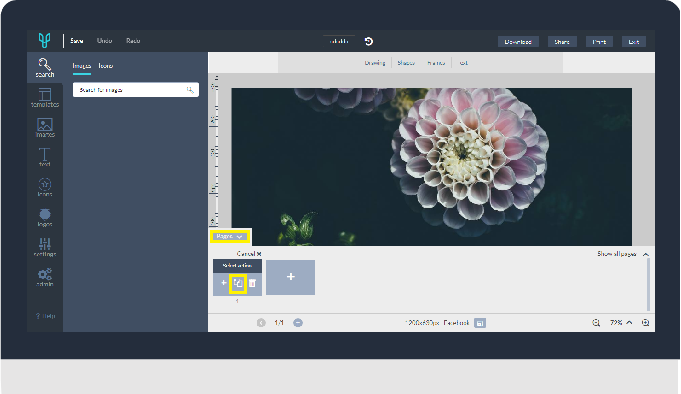This screenshot has height=394, width=681.
Task: Duplicate page 1 with the copy icon
Action: tap(238, 283)
